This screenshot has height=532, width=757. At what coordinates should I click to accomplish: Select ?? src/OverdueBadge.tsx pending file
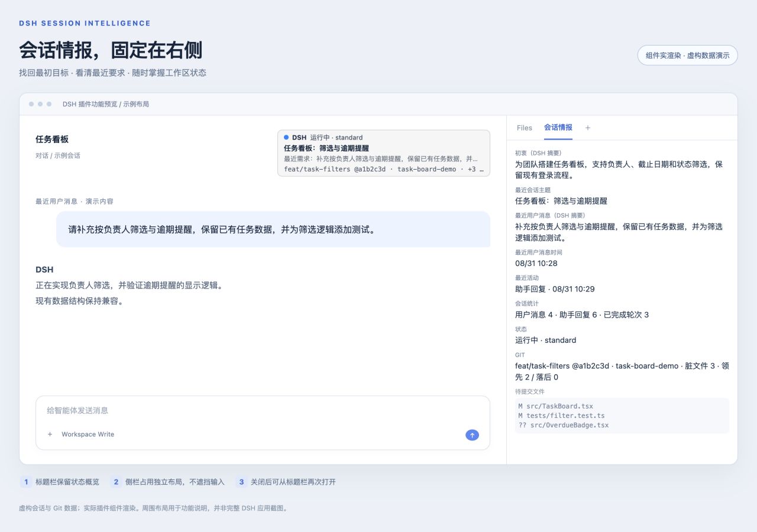point(564,425)
